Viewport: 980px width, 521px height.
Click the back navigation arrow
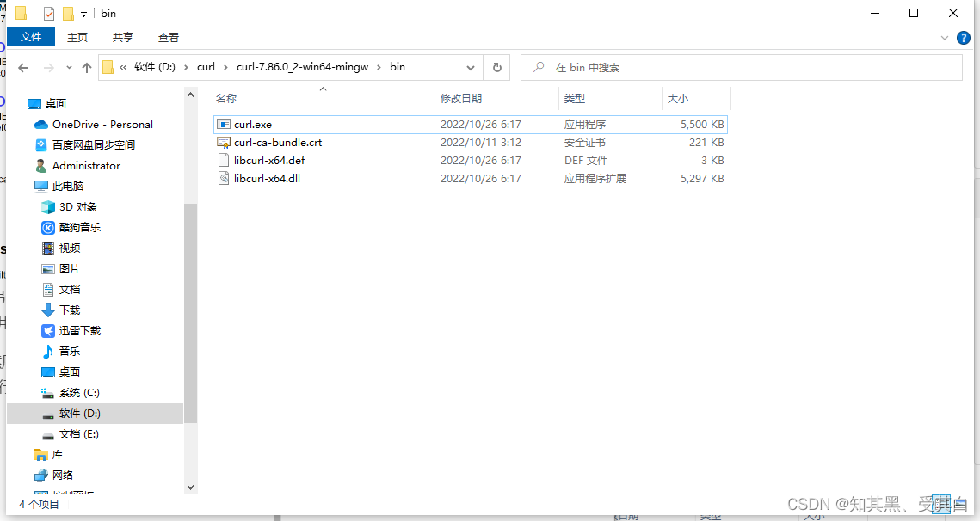point(22,66)
